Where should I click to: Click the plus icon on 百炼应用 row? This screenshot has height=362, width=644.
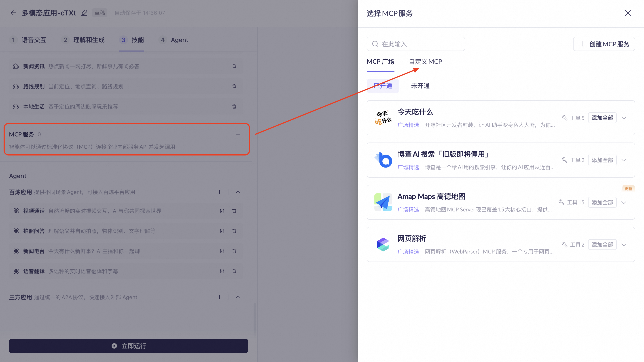(x=220, y=192)
